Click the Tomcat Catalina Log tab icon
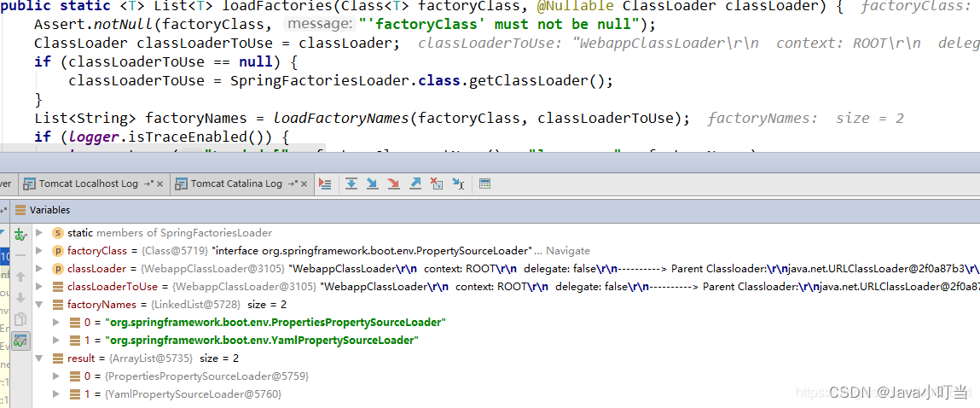This screenshot has height=408, width=980. (182, 184)
